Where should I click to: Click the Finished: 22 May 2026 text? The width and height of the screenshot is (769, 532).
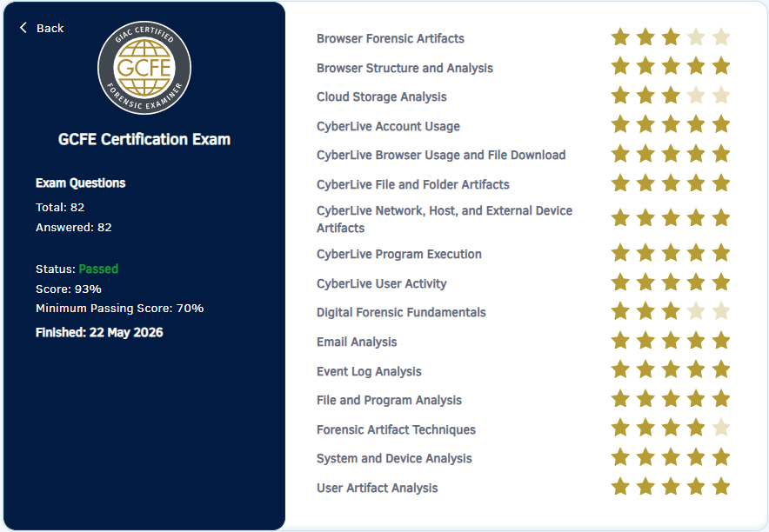point(99,333)
